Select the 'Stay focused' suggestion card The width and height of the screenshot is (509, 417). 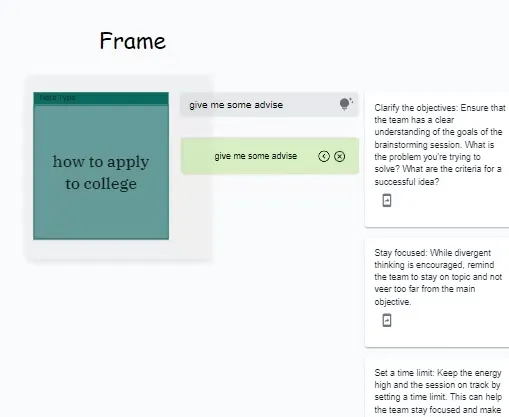(x=437, y=293)
